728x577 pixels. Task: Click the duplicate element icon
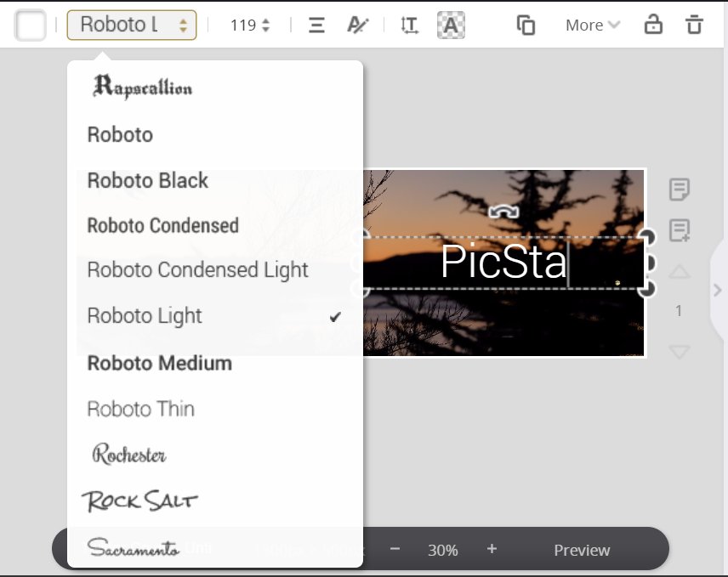526,25
